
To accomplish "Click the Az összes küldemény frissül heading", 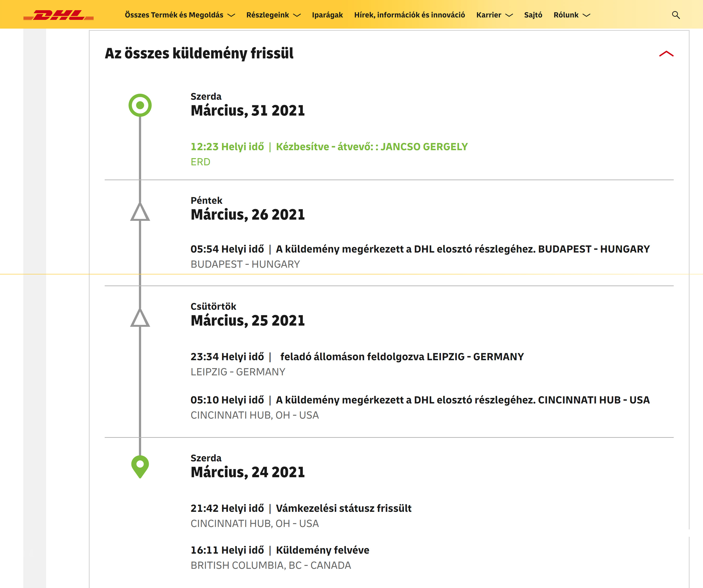I will point(199,53).
